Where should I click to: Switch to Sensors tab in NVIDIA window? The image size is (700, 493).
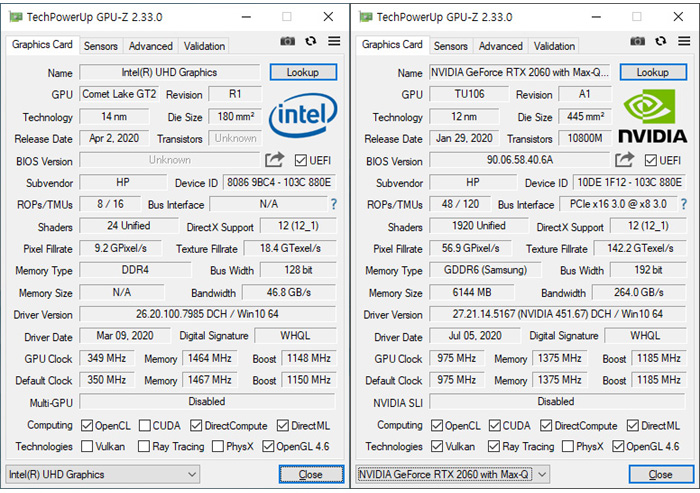pyautogui.click(x=451, y=46)
